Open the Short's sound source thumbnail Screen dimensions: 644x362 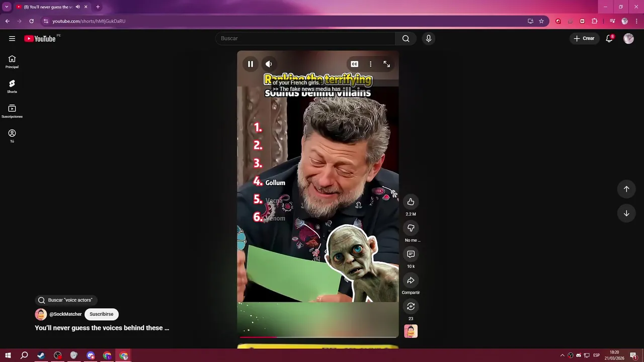point(411,331)
